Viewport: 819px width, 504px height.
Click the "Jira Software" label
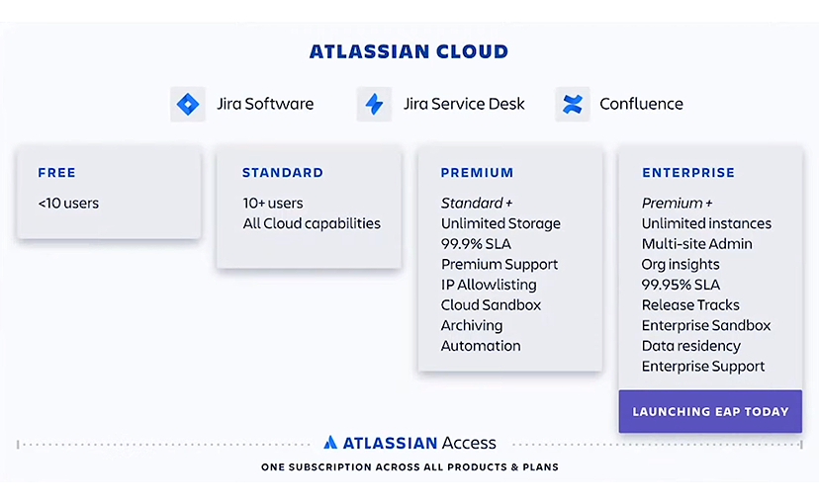coord(265,104)
